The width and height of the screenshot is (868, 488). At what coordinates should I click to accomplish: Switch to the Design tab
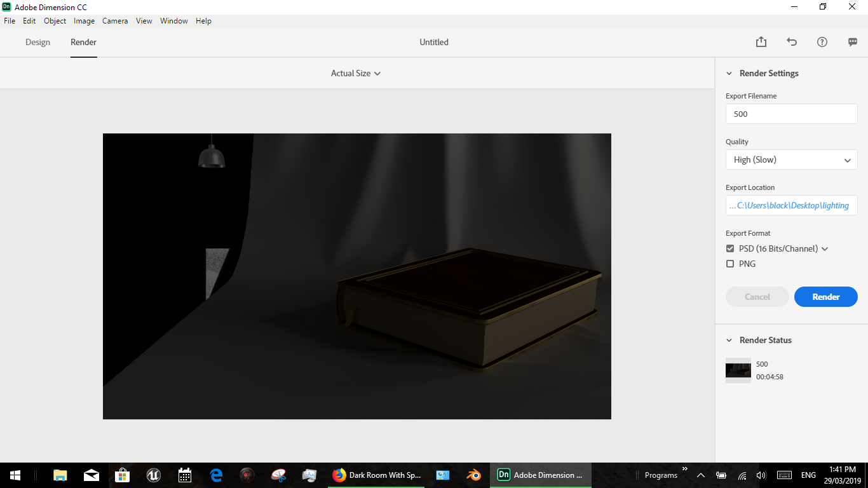pos(37,42)
